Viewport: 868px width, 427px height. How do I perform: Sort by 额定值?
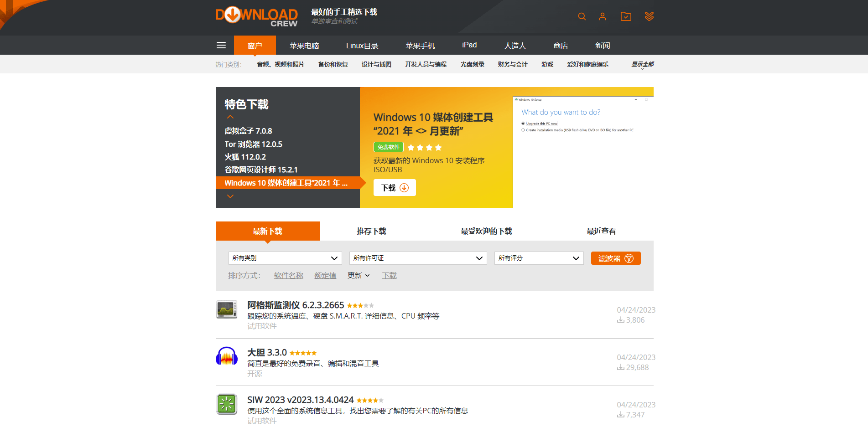325,275
